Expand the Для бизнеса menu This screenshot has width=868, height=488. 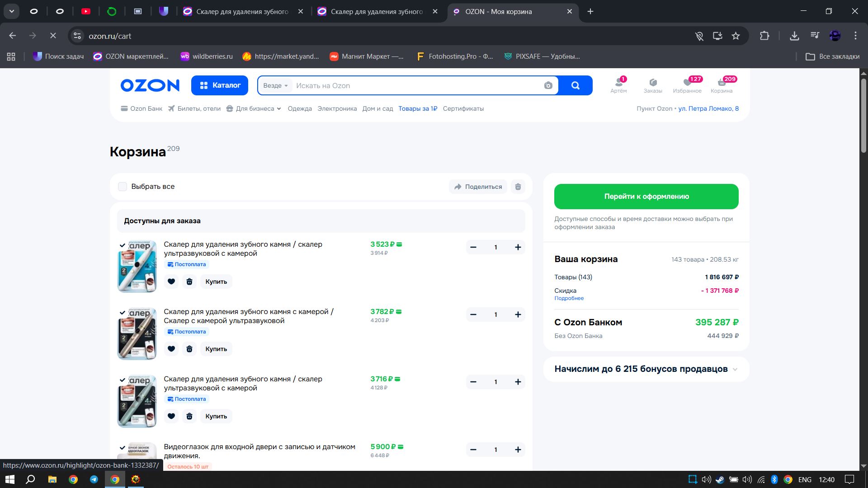pos(255,108)
